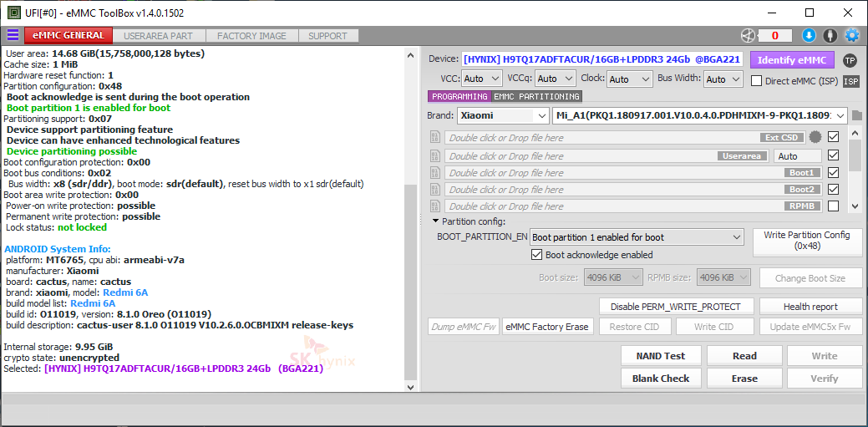Click Disable PERM_WRITE_PROTECT button
This screenshot has width=868, height=427.
(x=678, y=307)
